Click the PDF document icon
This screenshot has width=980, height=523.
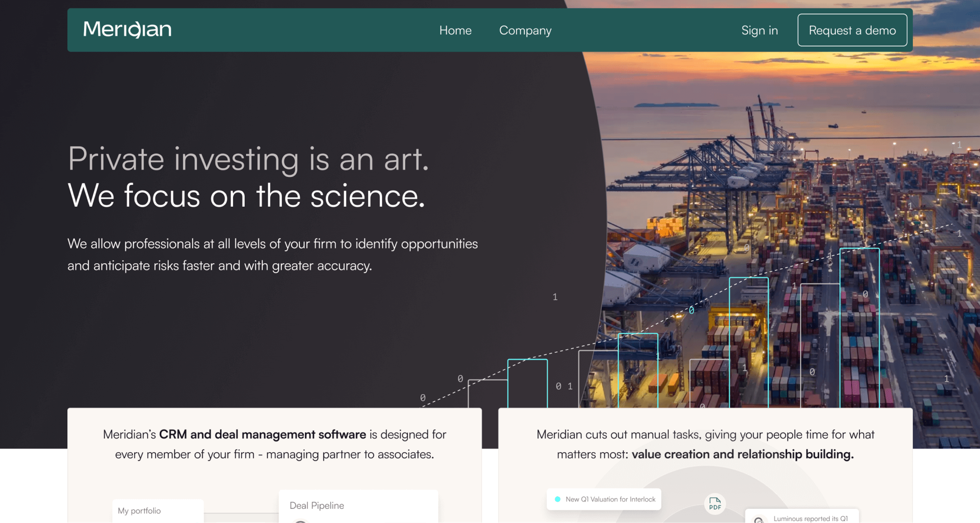click(715, 504)
